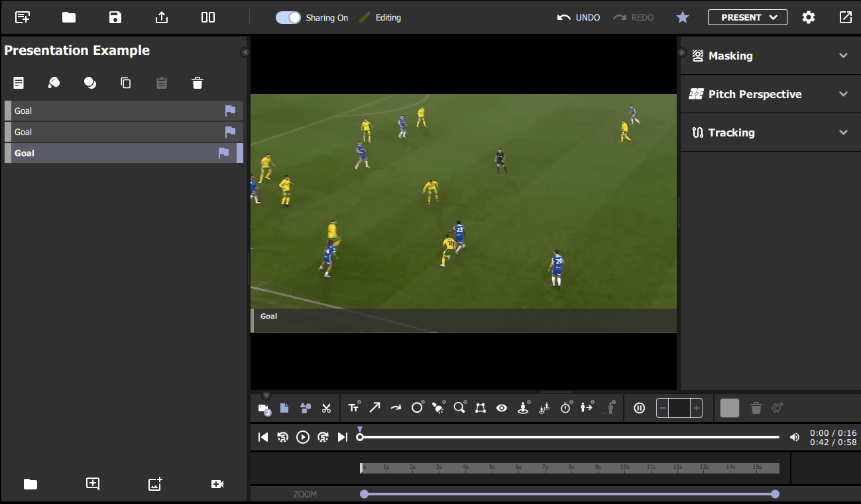Viewport: 861px width, 504px height.
Task: Open the gray color swatch
Action: 730,408
